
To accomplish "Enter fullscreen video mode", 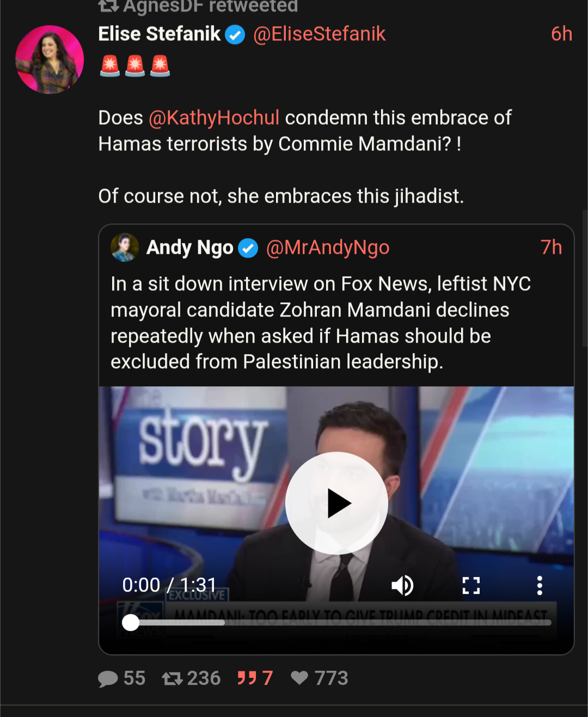I will coord(471,585).
